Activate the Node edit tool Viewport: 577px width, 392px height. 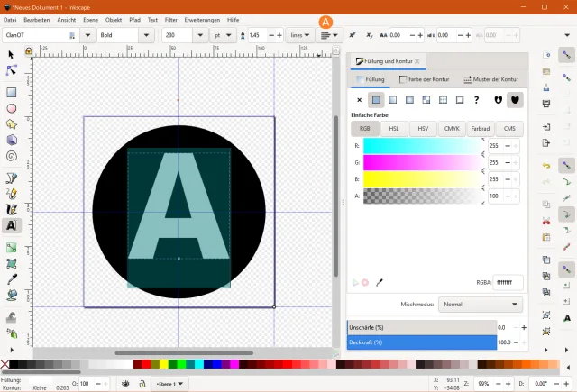(12, 70)
